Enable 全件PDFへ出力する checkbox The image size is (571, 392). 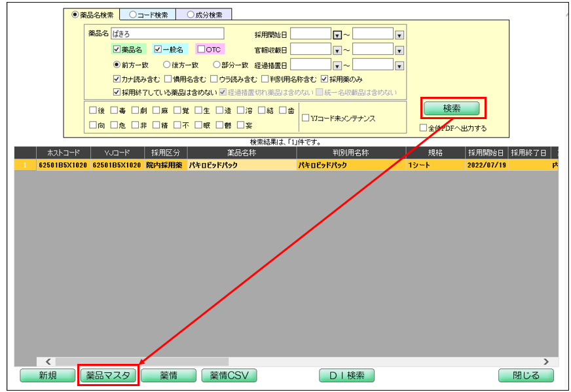(423, 128)
